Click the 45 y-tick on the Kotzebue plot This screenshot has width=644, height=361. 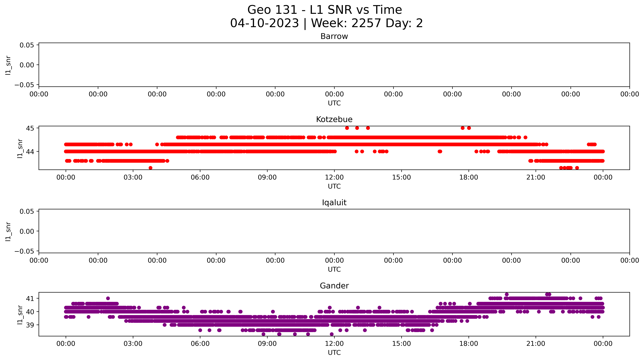(x=30, y=128)
